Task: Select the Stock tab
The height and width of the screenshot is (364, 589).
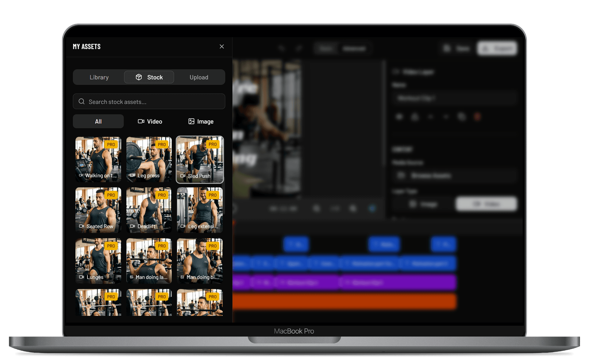Action: coord(149,77)
